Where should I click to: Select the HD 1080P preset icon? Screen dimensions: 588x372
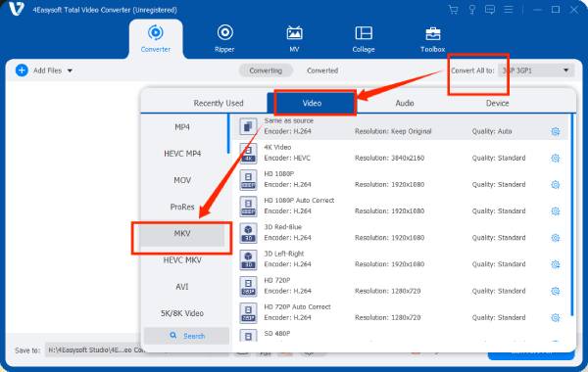coord(248,180)
